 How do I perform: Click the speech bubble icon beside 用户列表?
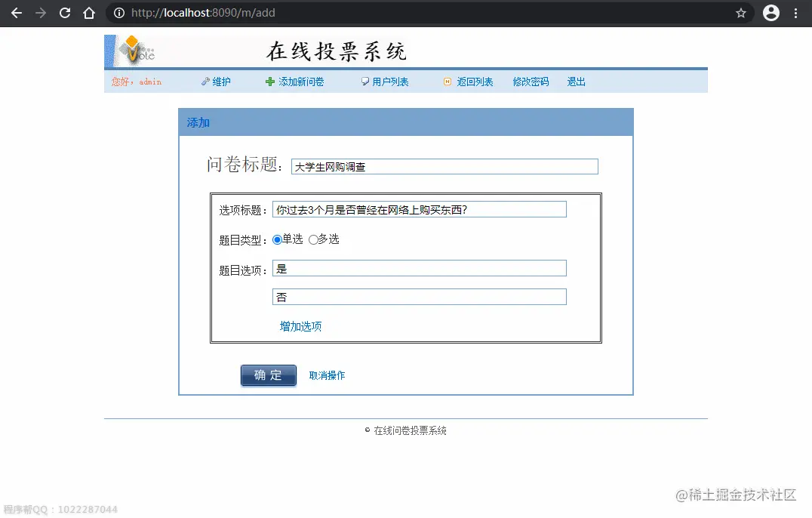[365, 82]
